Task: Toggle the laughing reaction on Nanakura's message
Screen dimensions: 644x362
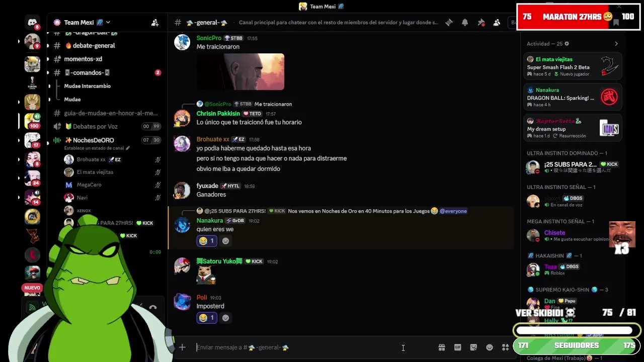Action: click(x=207, y=241)
